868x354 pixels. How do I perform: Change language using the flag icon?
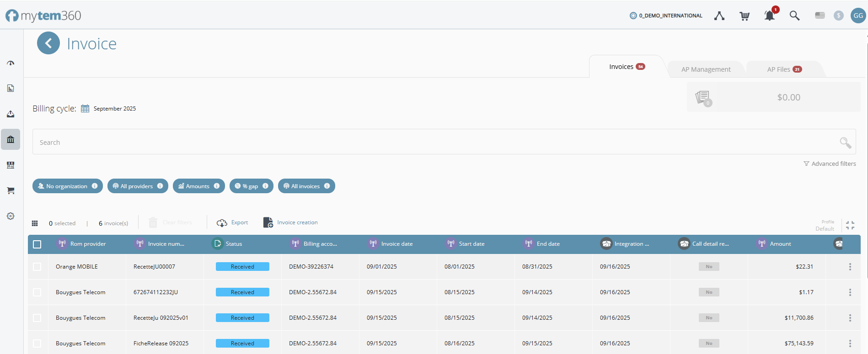click(820, 16)
